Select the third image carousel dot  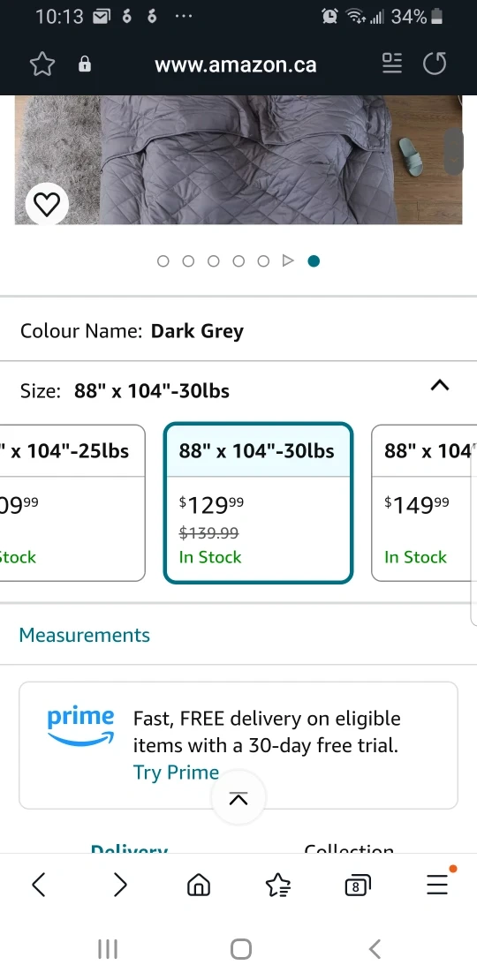tap(213, 261)
